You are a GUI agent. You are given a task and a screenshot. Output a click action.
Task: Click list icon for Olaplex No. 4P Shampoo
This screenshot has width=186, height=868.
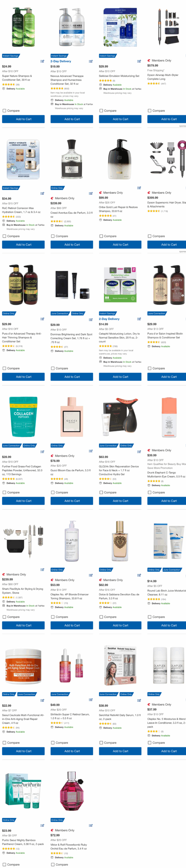(x=91, y=575)
